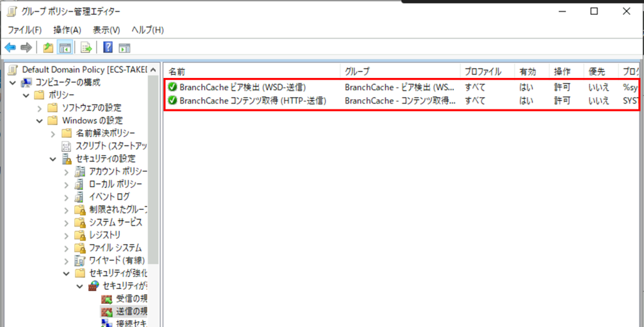Viewport: 644px width, 327px height.
Task: Open the 表示(V) menu
Action: [106, 30]
